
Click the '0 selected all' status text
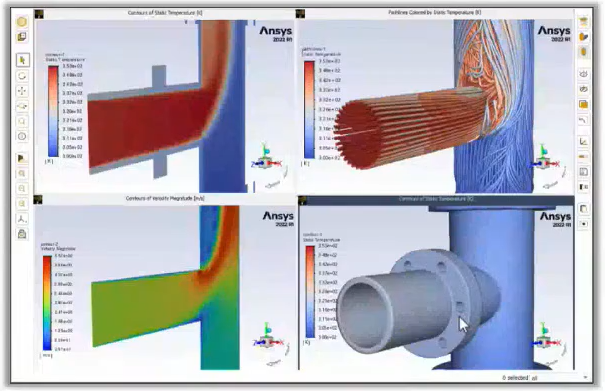coord(519,378)
